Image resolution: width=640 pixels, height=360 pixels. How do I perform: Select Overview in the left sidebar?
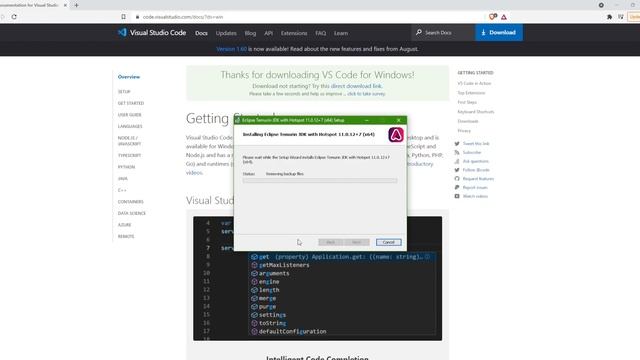(x=129, y=77)
